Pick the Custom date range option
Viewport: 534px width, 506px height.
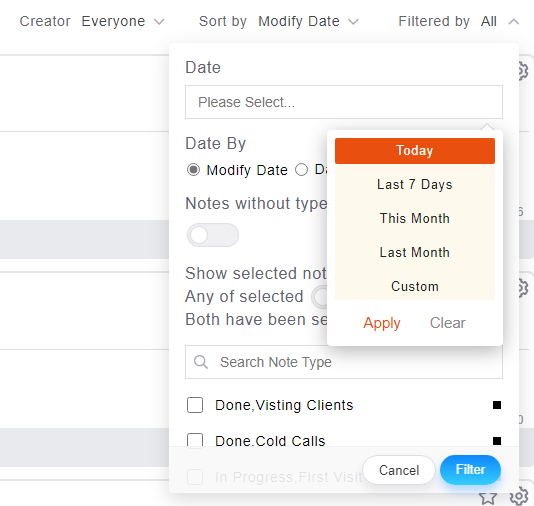point(415,286)
